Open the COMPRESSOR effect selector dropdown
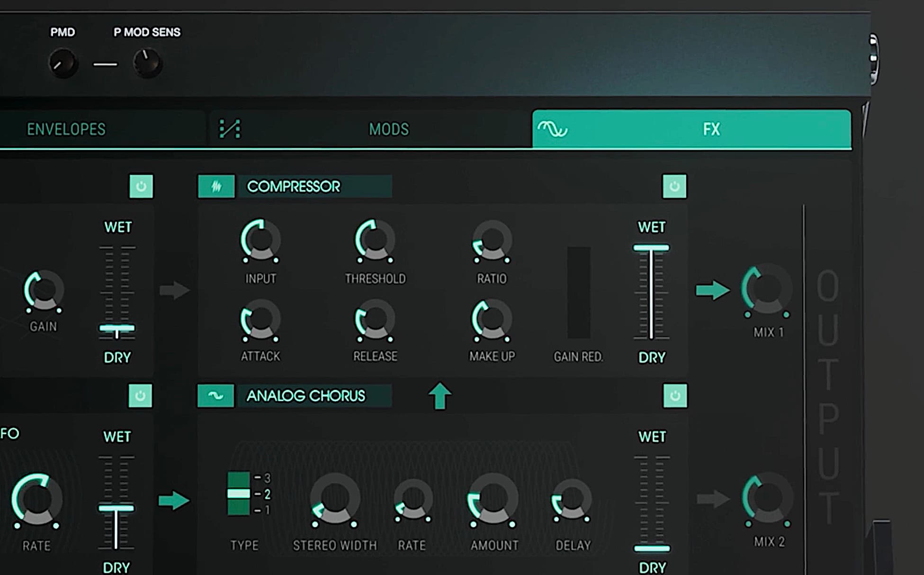The height and width of the screenshot is (575, 924). [x=314, y=186]
